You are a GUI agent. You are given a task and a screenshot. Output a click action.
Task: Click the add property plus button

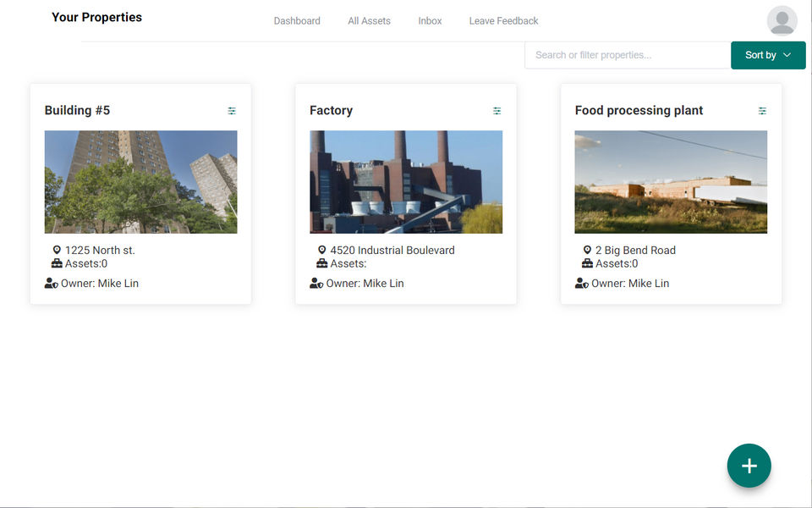pos(749,466)
